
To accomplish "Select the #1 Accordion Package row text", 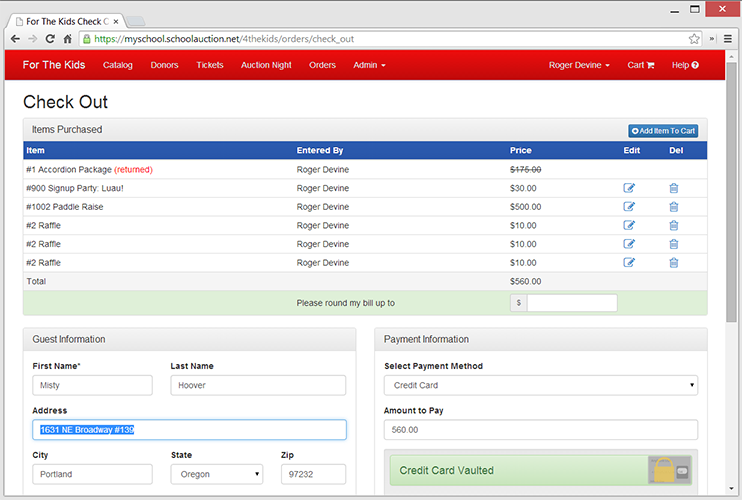I will [x=89, y=169].
